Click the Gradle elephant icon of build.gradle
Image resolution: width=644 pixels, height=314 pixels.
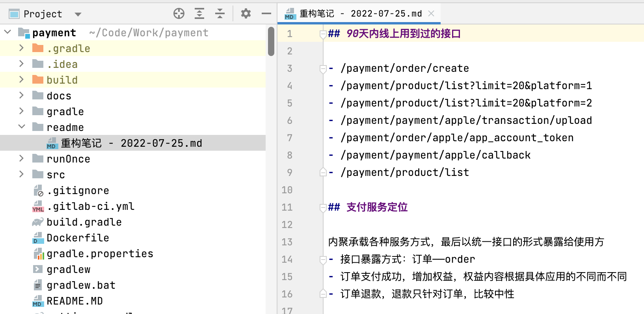[38, 222]
